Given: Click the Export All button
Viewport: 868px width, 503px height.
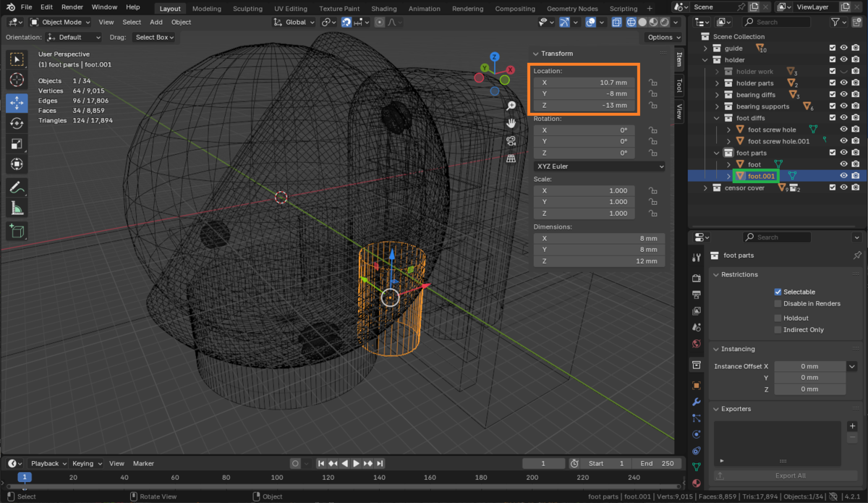Looking at the screenshot, I should click(789, 475).
